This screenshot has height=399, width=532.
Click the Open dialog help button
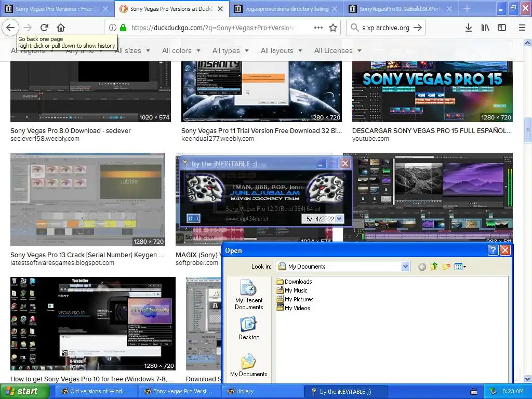tap(493, 250)
